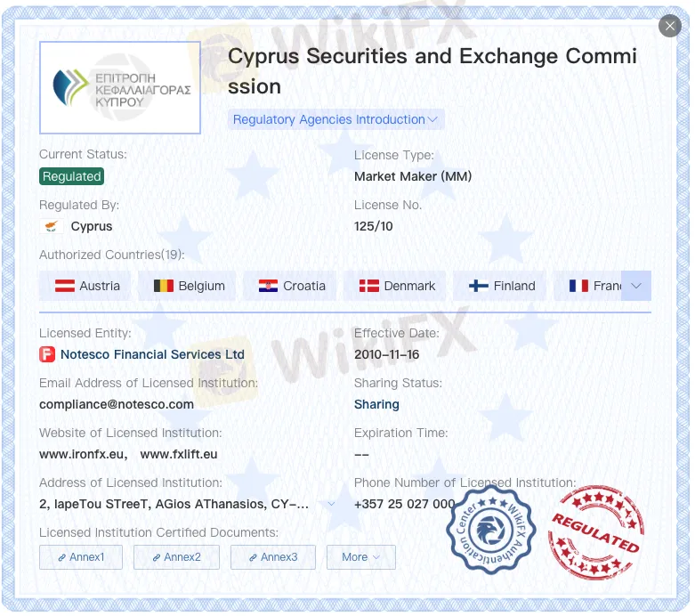Click the Cyprus flag icon
The height and width of the screenshot is (616, 695).
coord(52,226)
